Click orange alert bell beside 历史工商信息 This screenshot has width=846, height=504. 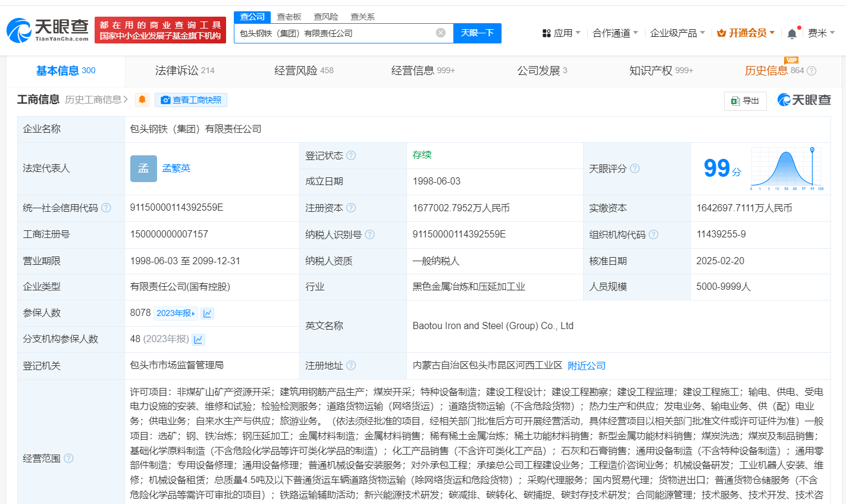(142, 100)
